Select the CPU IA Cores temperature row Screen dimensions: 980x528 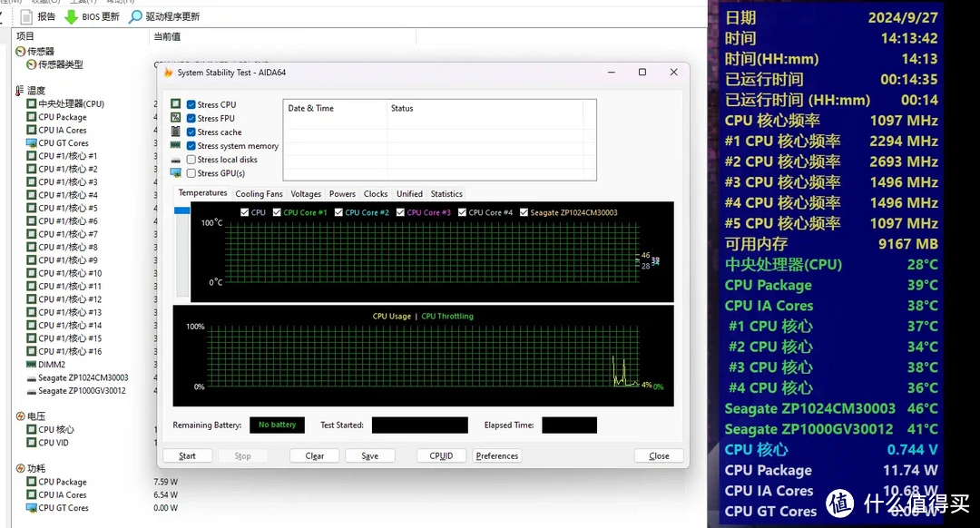point(63,130)
